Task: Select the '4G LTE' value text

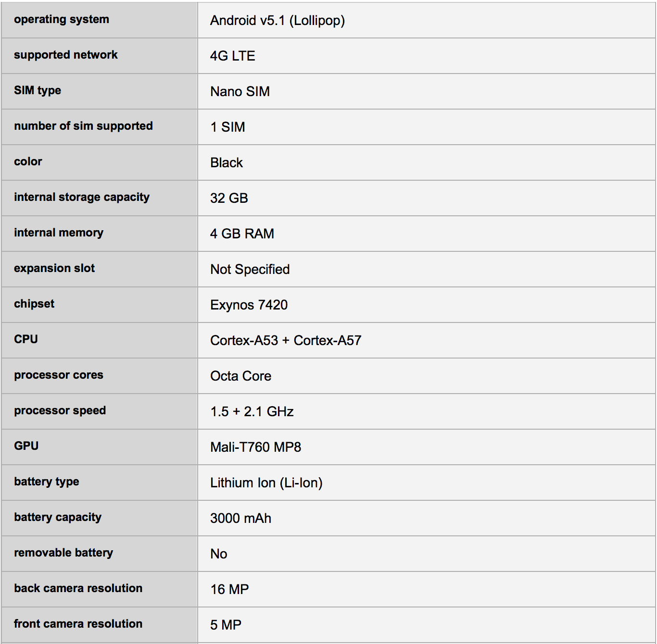Action: click(232, 56)
